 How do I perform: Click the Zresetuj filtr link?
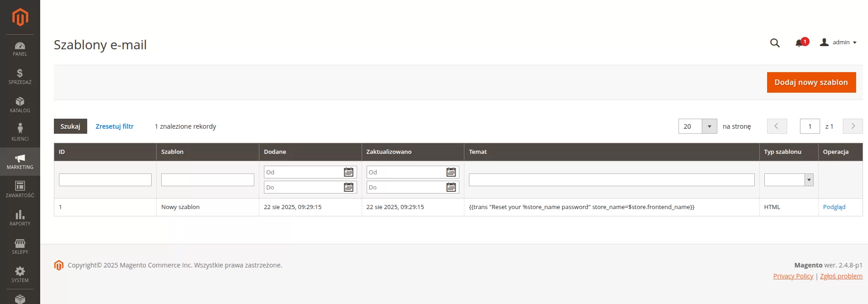(115, 126)
